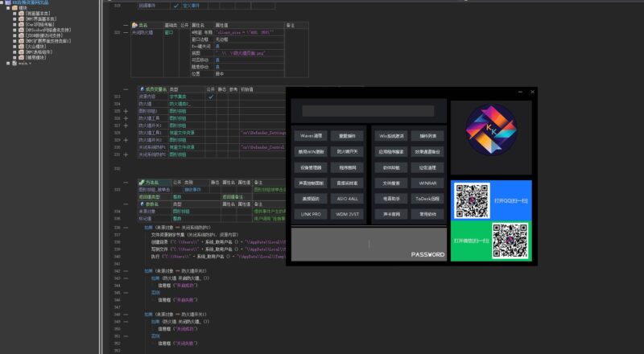Toggle the checkmark in row 319
Image resolution: width=644 pixels, height=354 pixels.
click(x=177, y=6)
